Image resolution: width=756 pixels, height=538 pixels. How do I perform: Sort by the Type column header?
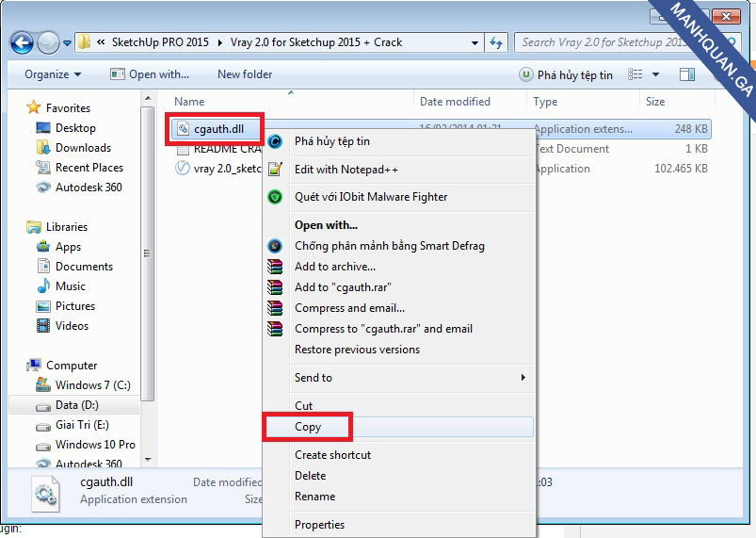point(545,102)
